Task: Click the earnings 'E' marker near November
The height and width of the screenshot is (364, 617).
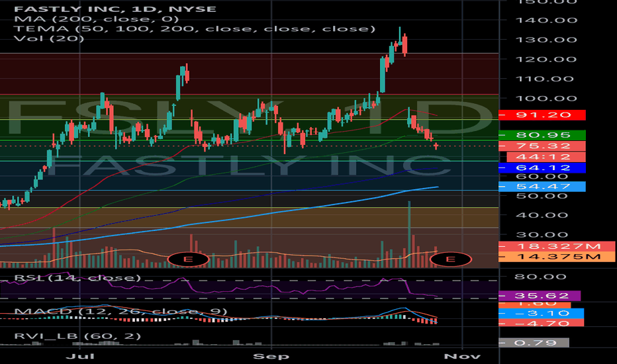Action: coord(451,259)
